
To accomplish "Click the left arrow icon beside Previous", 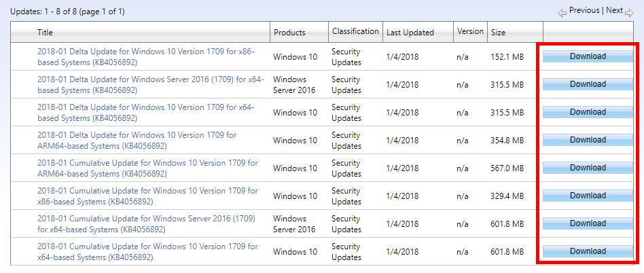I will pos(562,12).
